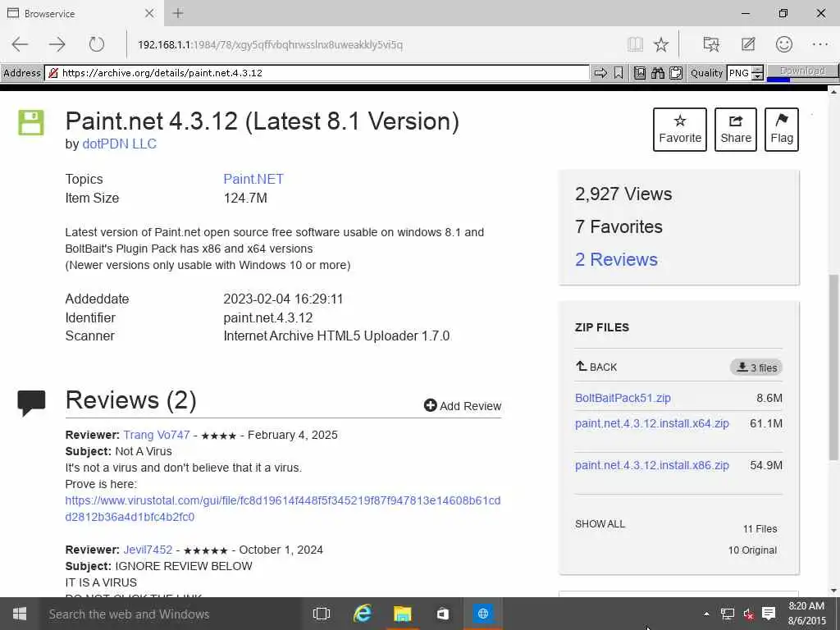Add page to favorites with star icon
This screenshot has height=630, width=840.
point(661,44)
